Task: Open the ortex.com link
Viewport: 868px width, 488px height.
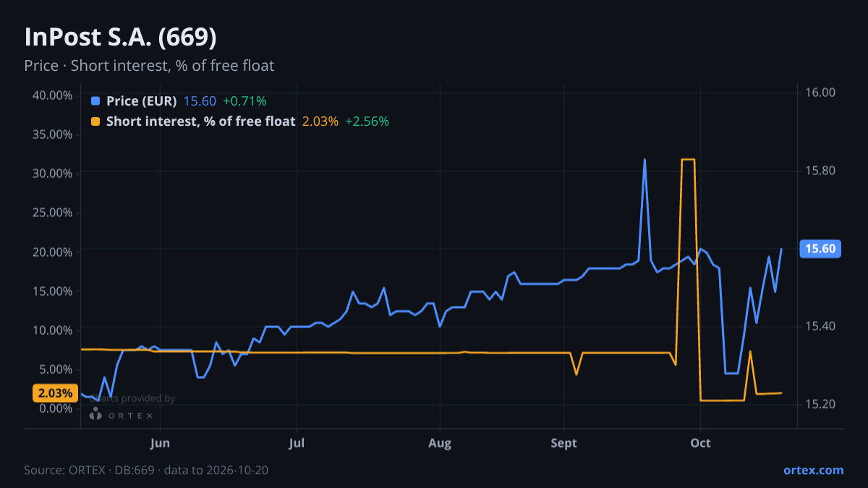Action: [x=814, y=470]
